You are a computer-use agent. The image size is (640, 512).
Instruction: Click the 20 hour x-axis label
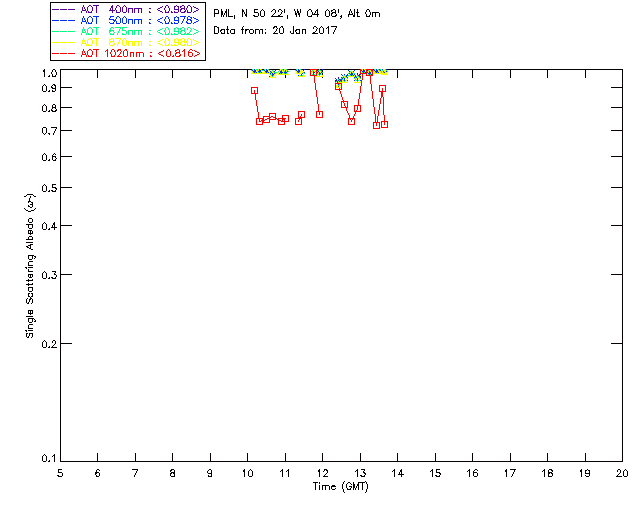[x=622, y=473]
